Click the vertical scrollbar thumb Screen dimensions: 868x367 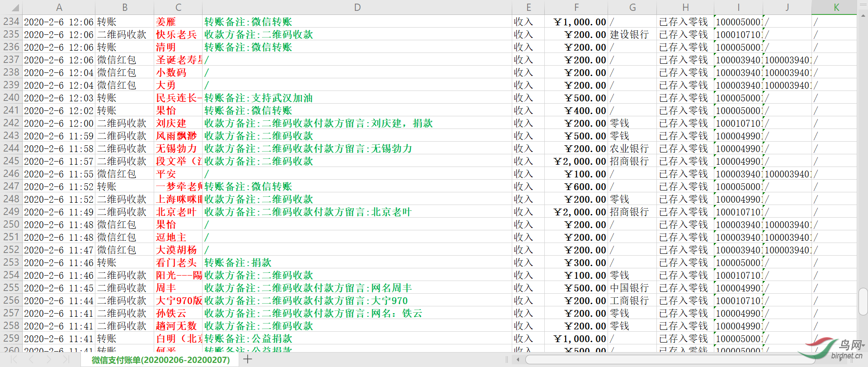(863, 301)
